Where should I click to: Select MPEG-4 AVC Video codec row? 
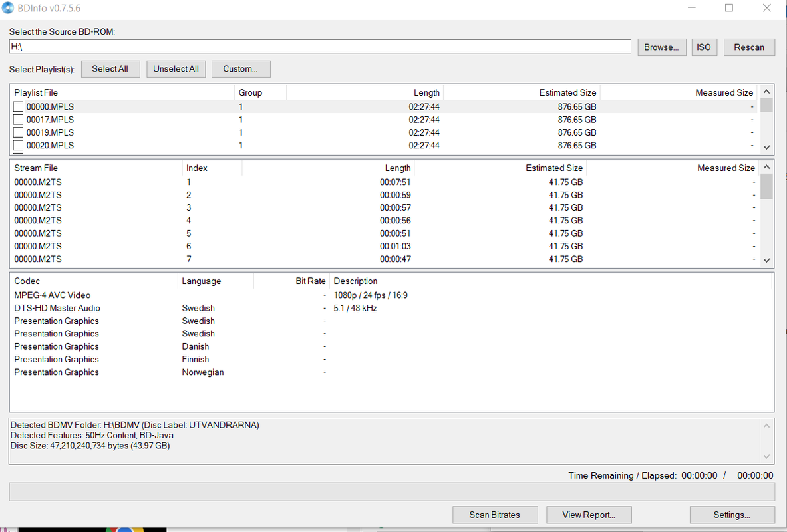click(x=391, y=295)
